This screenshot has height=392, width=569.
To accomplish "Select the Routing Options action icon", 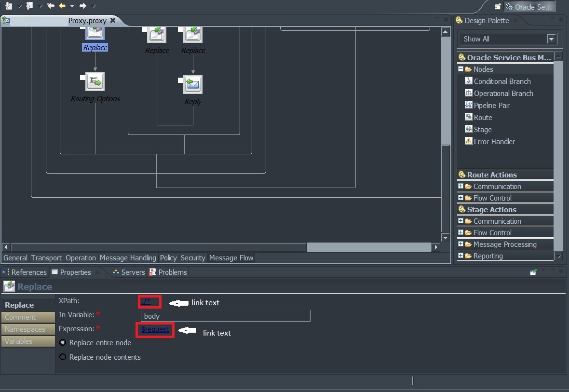I will coord(95,81).
